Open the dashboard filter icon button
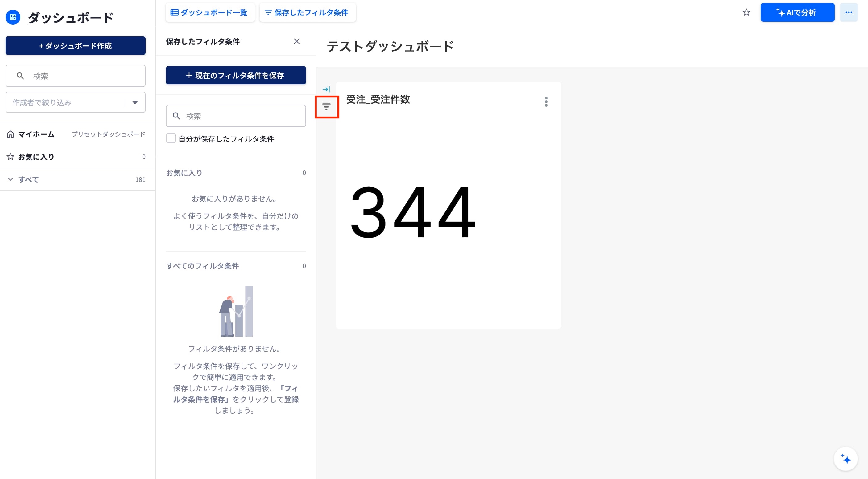This screenshot has height=479, width=868. point(327,107)
